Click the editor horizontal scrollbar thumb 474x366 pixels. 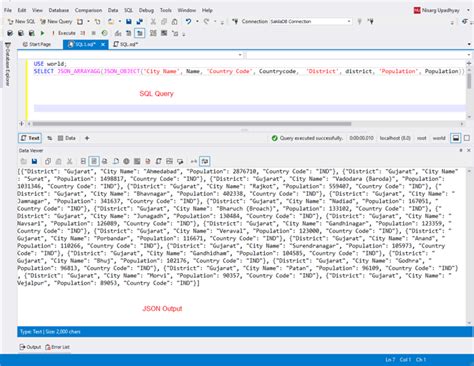pyautogui.click(x=192, y=124)
